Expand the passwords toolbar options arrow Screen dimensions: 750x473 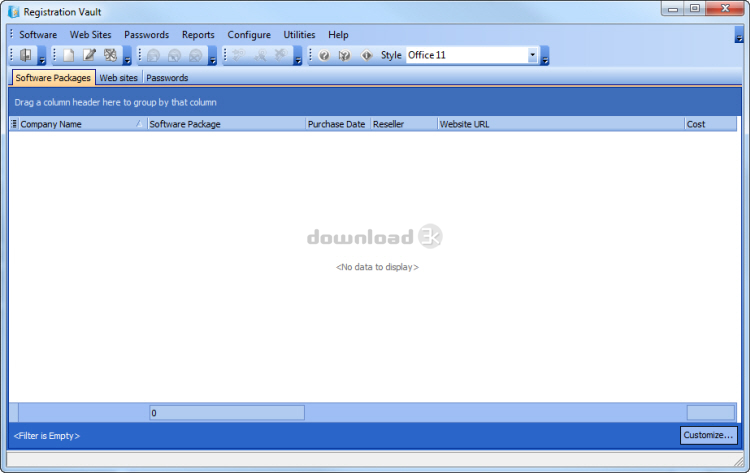298,56
